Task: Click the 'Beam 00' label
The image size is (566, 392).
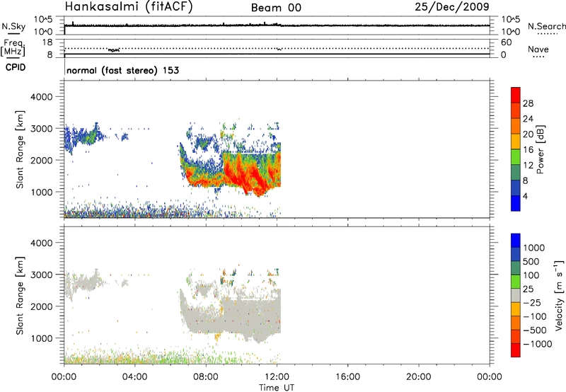Action: [276, 8]
